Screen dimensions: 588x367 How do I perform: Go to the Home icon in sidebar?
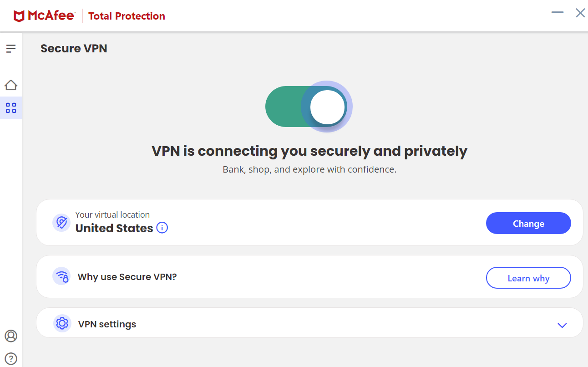coord(11,85)
